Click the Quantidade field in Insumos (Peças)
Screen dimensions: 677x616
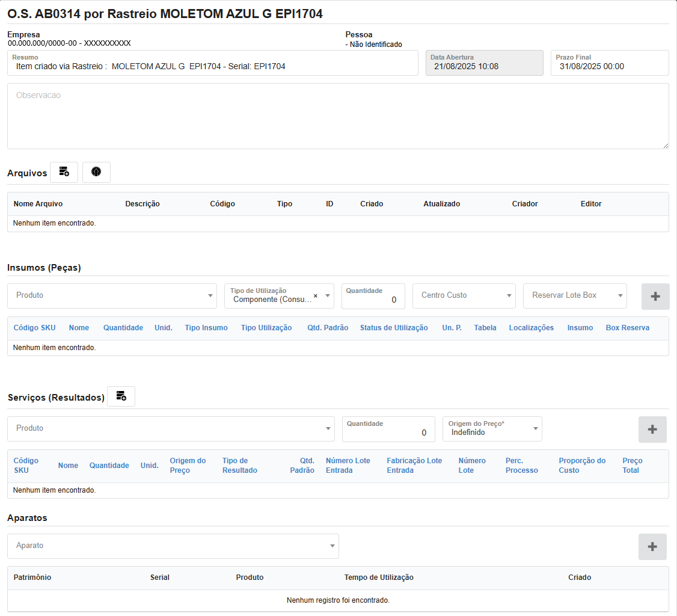pyautogui.click(x=373, y=300)
